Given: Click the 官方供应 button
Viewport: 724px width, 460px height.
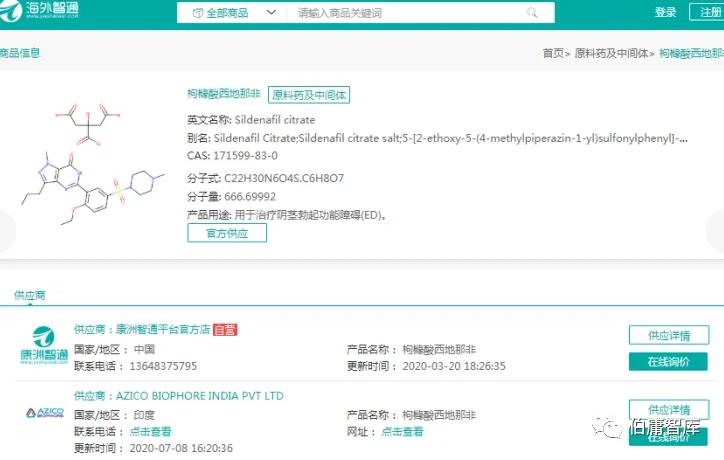Looking at the screenshot, I should coord(227,233).
